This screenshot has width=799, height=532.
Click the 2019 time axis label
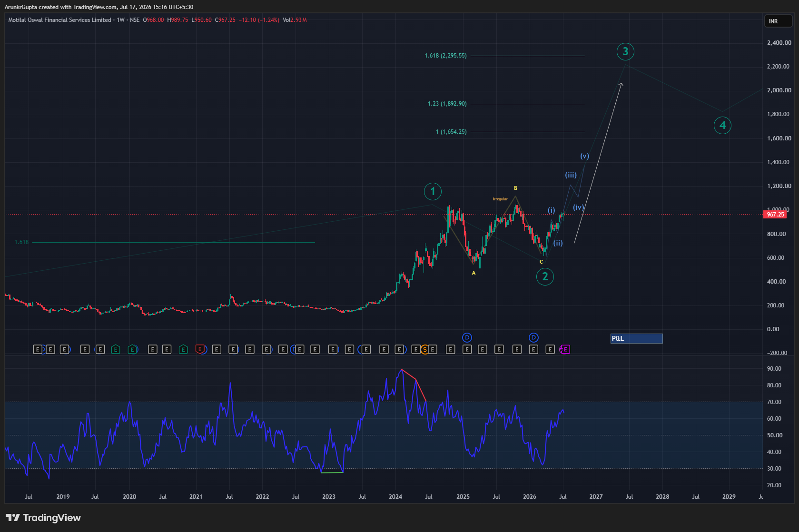pos(63,496)
